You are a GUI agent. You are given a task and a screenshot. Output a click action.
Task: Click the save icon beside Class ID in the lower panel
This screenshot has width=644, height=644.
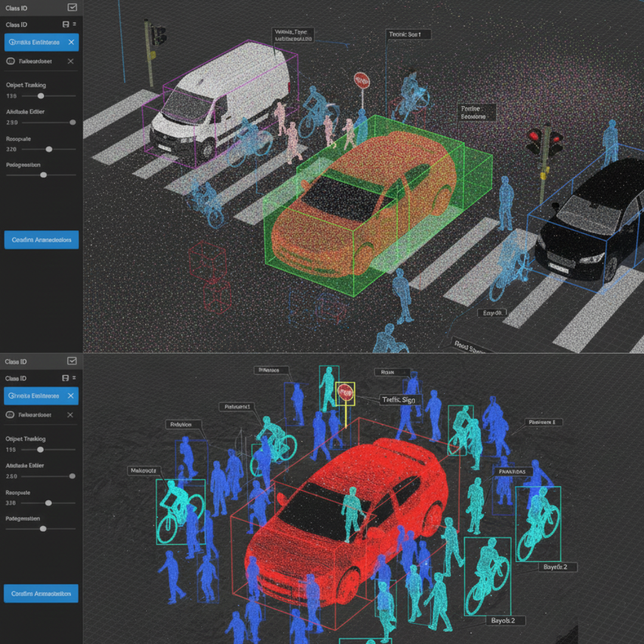coord(66,378)
